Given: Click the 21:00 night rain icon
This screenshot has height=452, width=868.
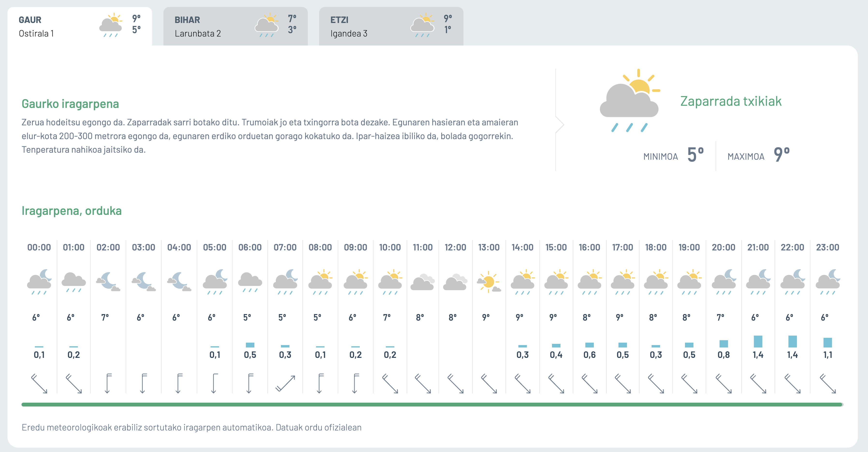Looking at the screenshot, I should pos(758,282).
